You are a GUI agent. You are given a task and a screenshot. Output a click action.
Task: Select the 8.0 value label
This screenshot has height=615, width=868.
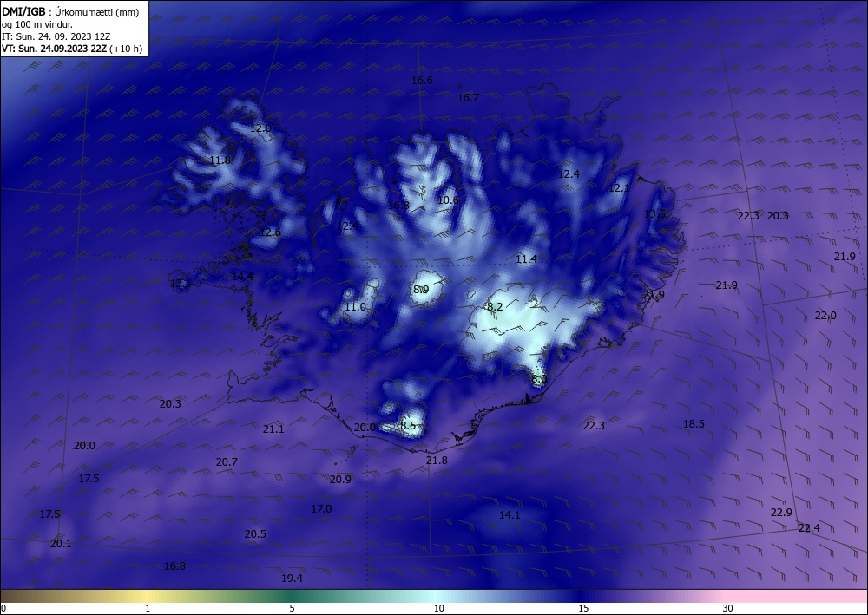pos(539,379)
